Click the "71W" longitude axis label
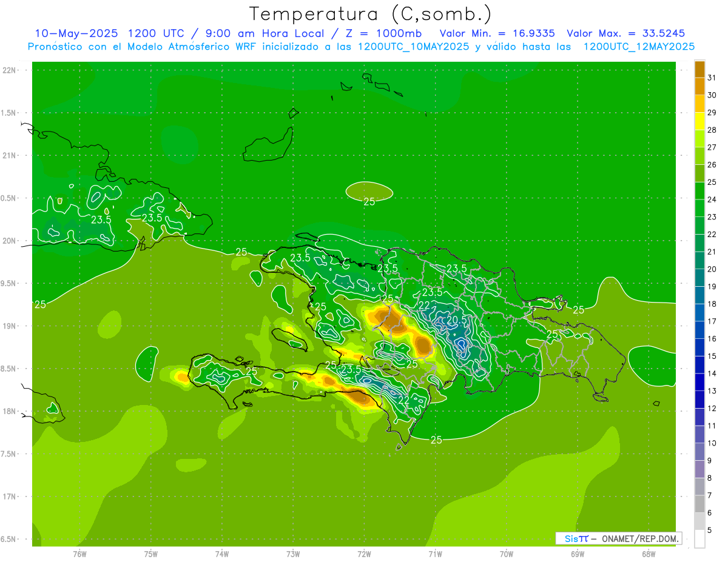This screenshot has width=728, height=562. tap(435, 554)
